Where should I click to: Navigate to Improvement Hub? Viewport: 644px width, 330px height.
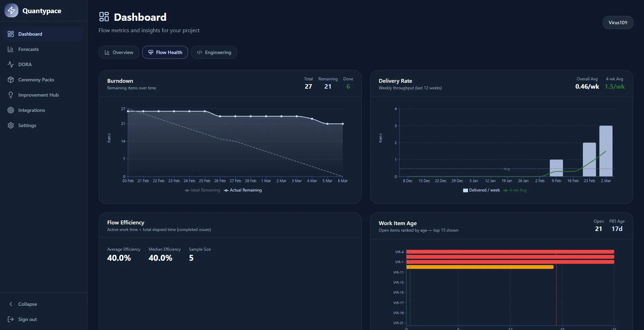click(x=44, y=95)
